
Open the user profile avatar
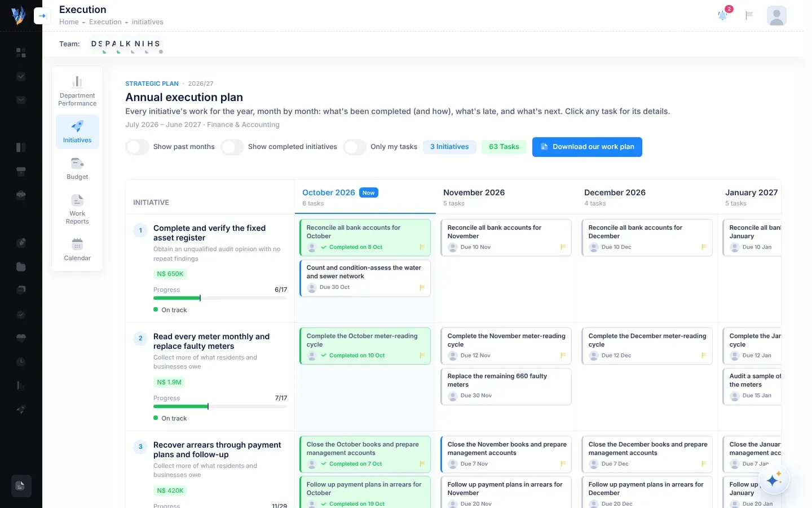click(x=776, y=16)
